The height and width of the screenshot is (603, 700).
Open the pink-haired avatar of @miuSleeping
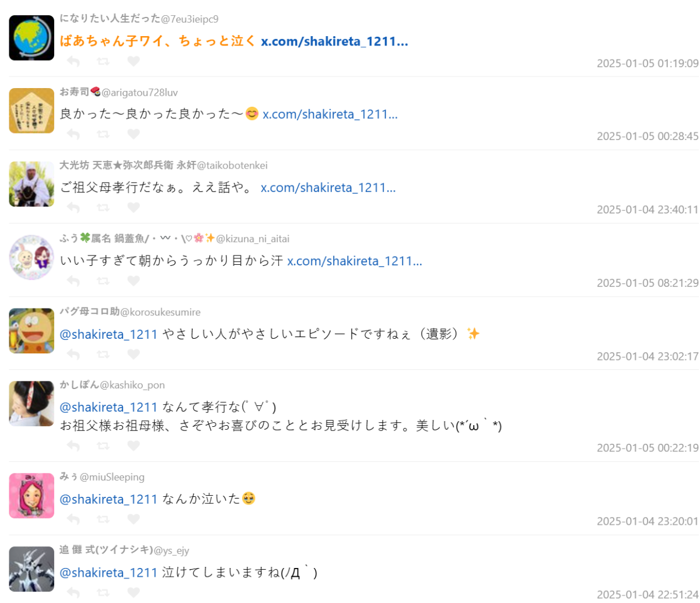[x=32, y=495]
